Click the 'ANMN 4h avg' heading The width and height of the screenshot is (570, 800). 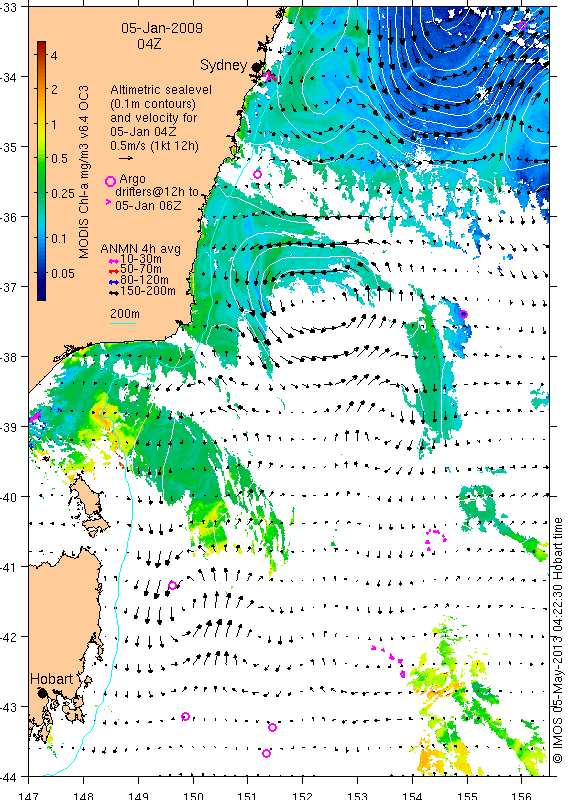pos(140,249)
